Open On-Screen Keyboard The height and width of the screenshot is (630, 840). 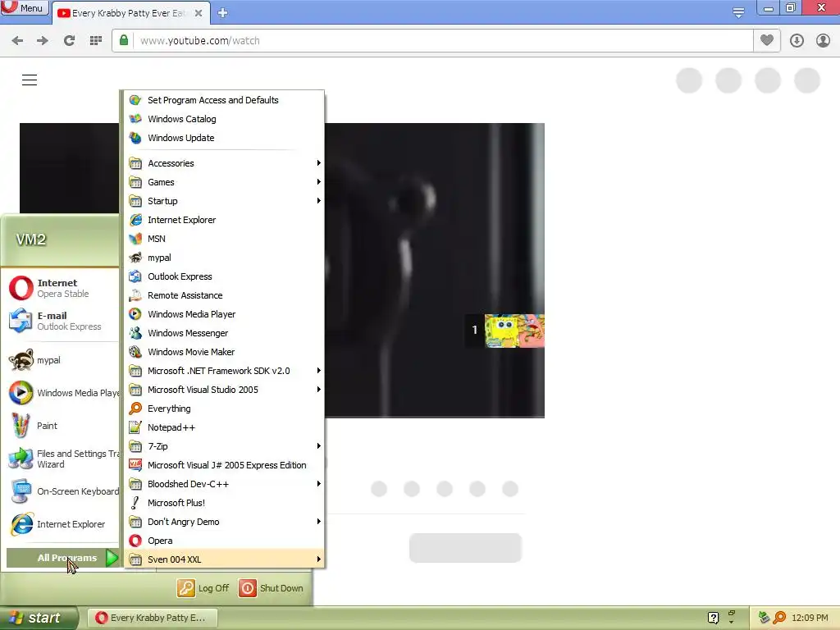[62, 491]
